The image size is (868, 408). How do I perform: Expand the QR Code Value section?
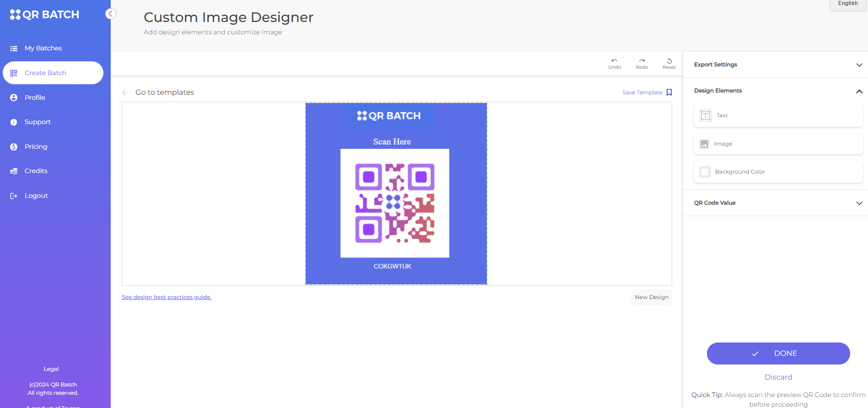click(x=776, y=203)
